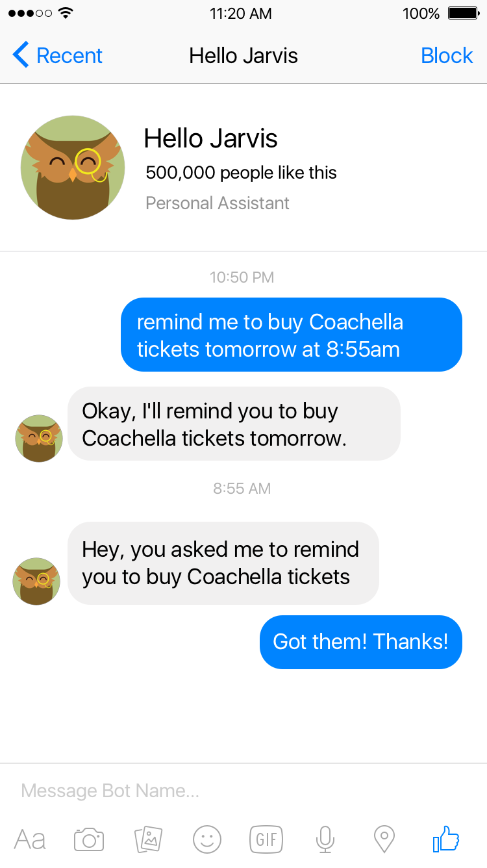
Task: Go back to Recent conversations
Action: click(58, 56)
